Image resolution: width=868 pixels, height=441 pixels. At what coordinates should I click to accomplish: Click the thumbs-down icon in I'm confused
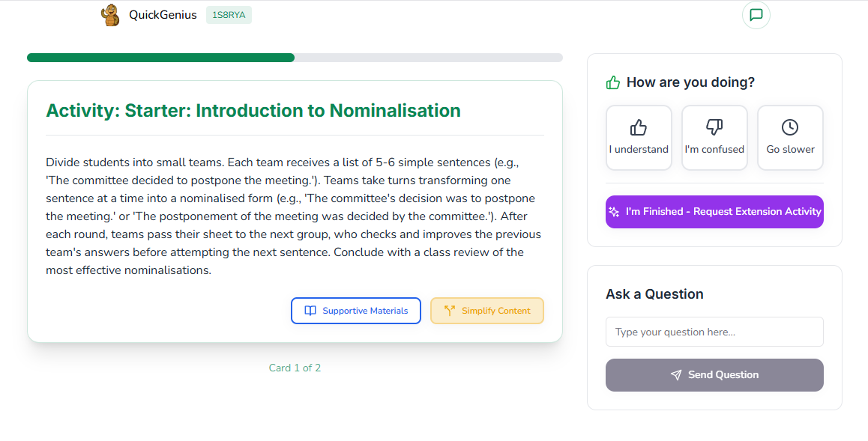[x=714, y=127]
